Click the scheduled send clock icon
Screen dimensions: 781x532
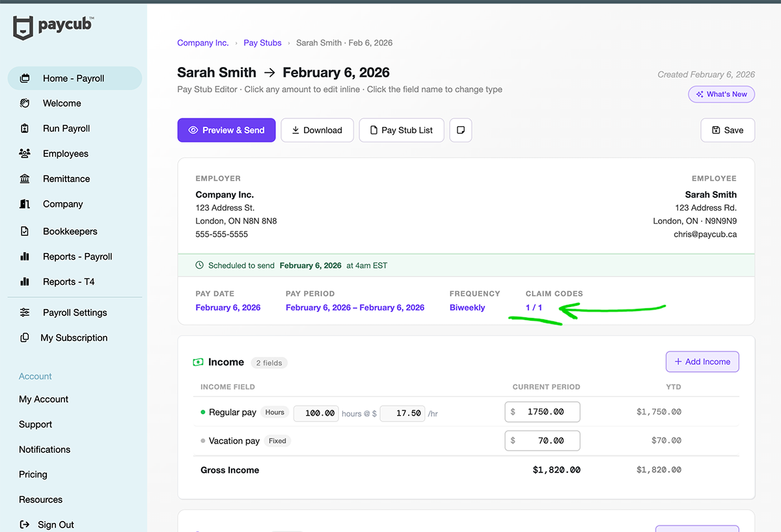pos(199,265)
